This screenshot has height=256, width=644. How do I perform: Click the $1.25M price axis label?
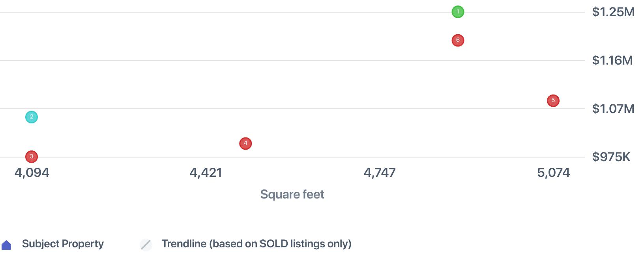tap(613, 12)
